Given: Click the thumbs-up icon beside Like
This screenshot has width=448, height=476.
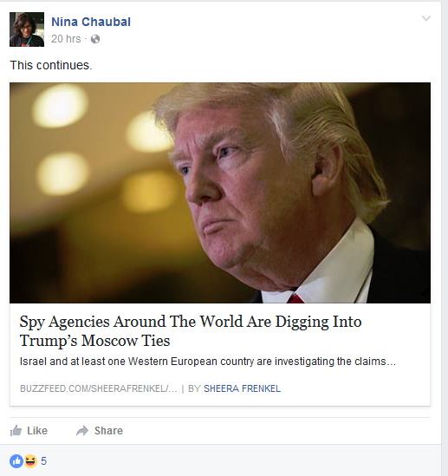Looking at the screenshot, I should tap(16, 430).
